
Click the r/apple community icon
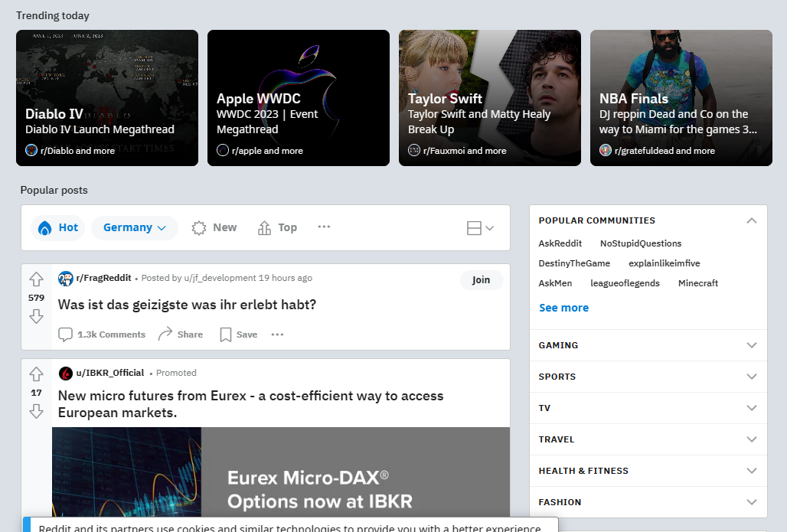pos(223,150)
